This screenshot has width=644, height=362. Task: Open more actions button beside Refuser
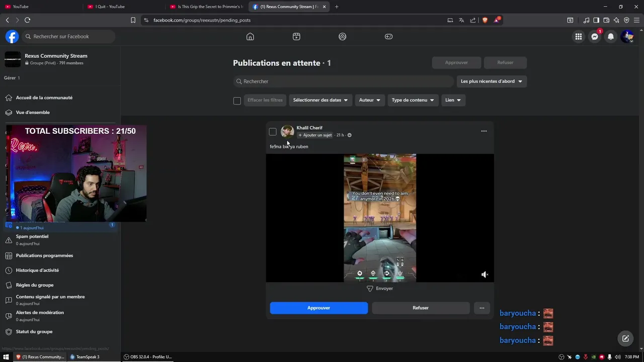coord(481,308)
